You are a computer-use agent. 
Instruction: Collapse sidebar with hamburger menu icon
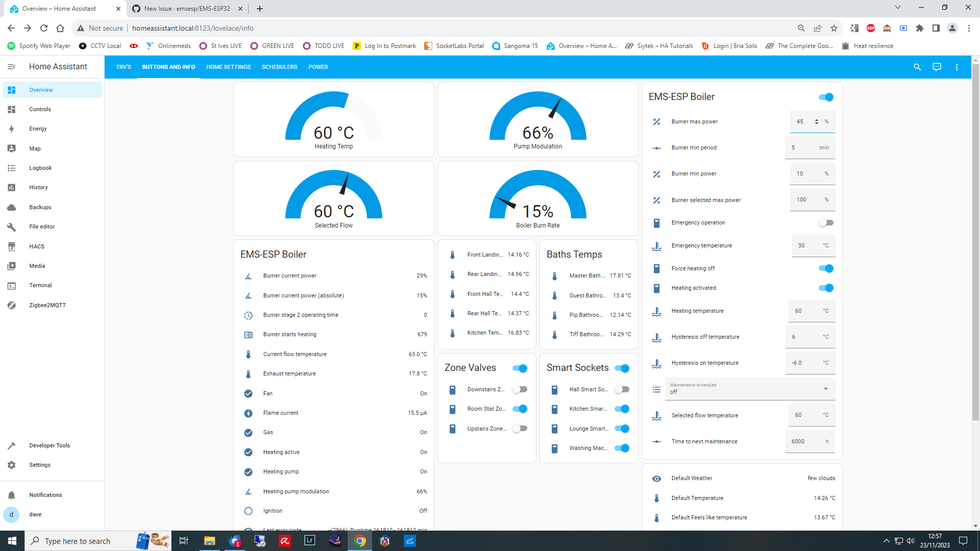point(11,67)
